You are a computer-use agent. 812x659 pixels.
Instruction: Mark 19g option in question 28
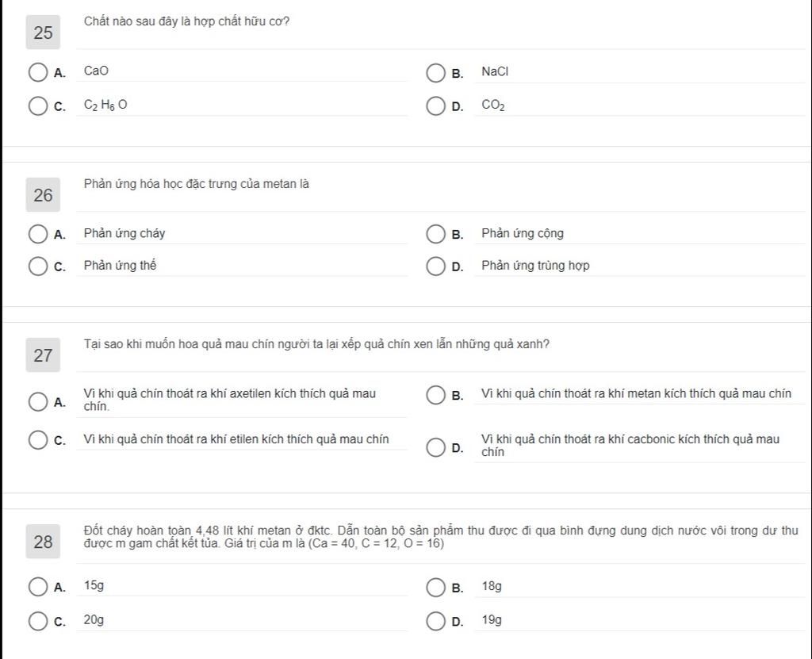[x=435, y=621]
